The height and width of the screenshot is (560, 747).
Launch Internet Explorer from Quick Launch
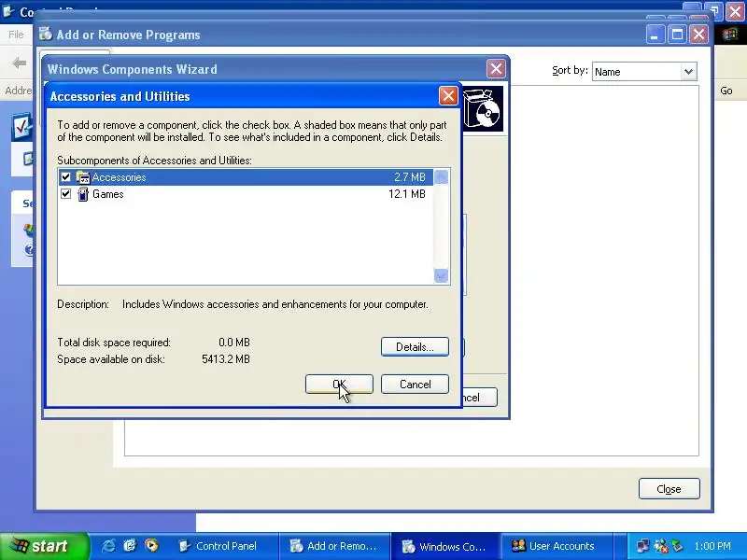pos(108,546)
